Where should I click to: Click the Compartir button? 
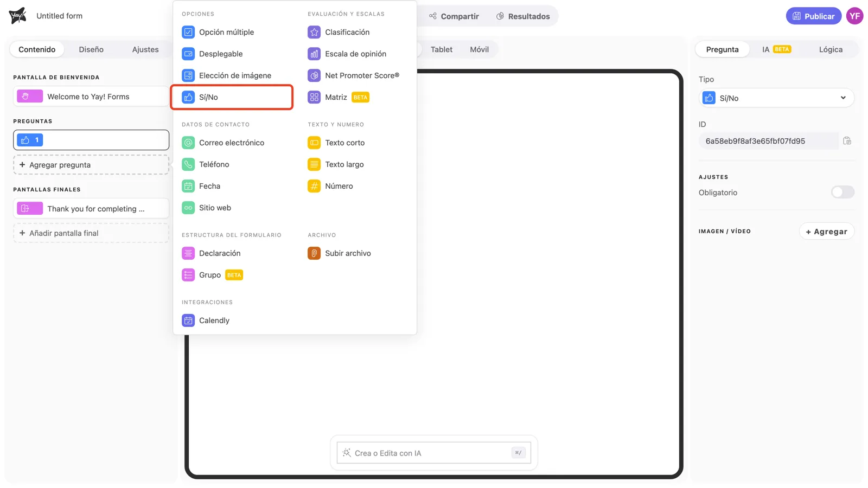(454, 16)
